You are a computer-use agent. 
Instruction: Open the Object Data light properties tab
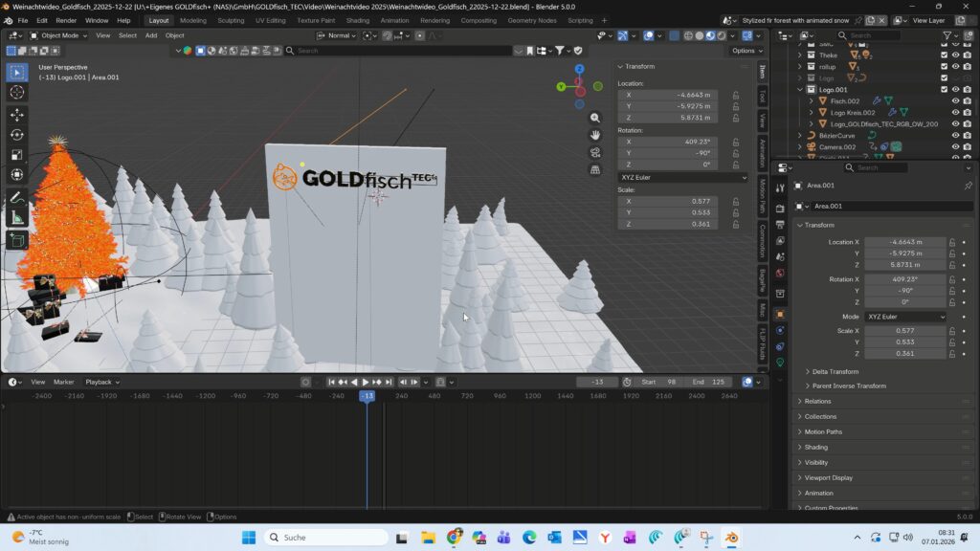pyautogui.click(x=780, y=363)
